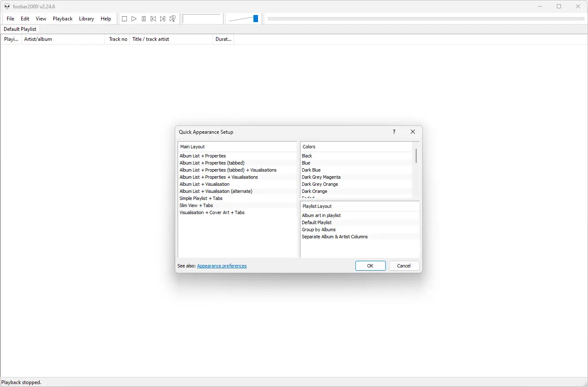Open the Help menu
Image resolution: width=588 pixels, height=387 pixels.
(x=106, y=19)
